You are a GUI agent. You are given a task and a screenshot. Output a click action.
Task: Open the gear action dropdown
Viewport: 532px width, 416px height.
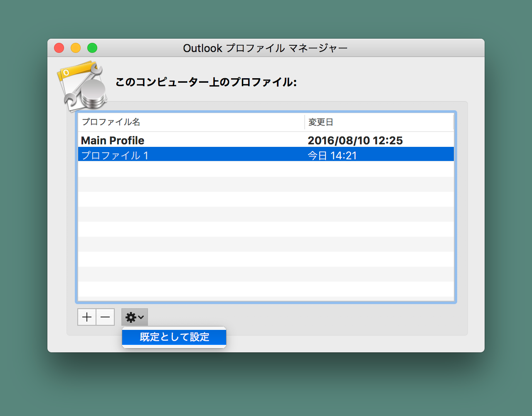tap(135, 317)
